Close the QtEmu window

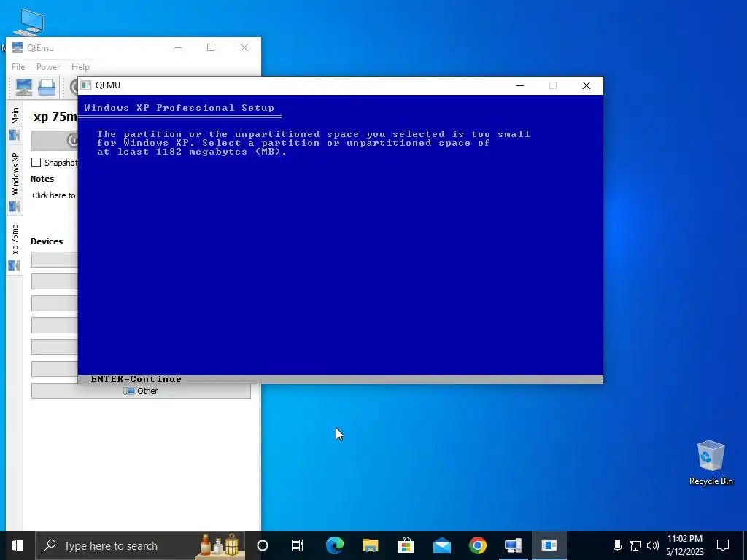coord(244,47)
